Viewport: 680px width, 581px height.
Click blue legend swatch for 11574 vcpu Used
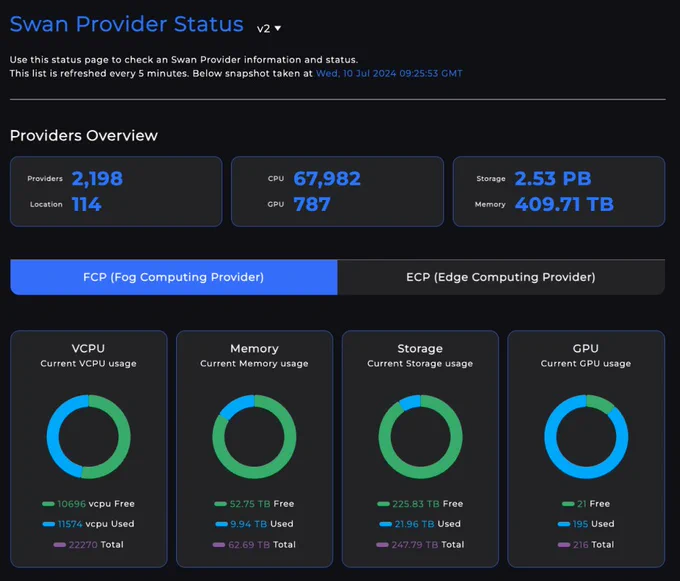(49, 524)
